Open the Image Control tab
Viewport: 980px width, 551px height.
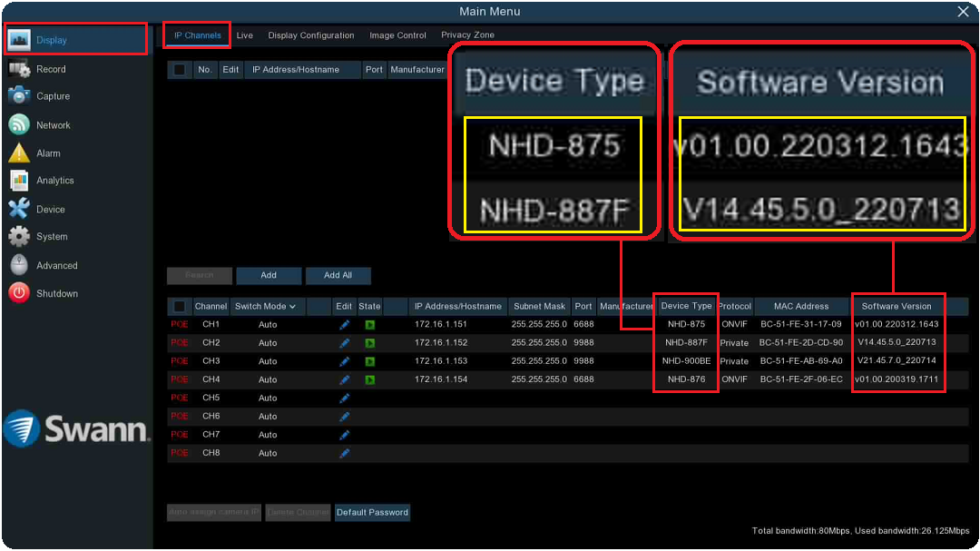[397, 35]
